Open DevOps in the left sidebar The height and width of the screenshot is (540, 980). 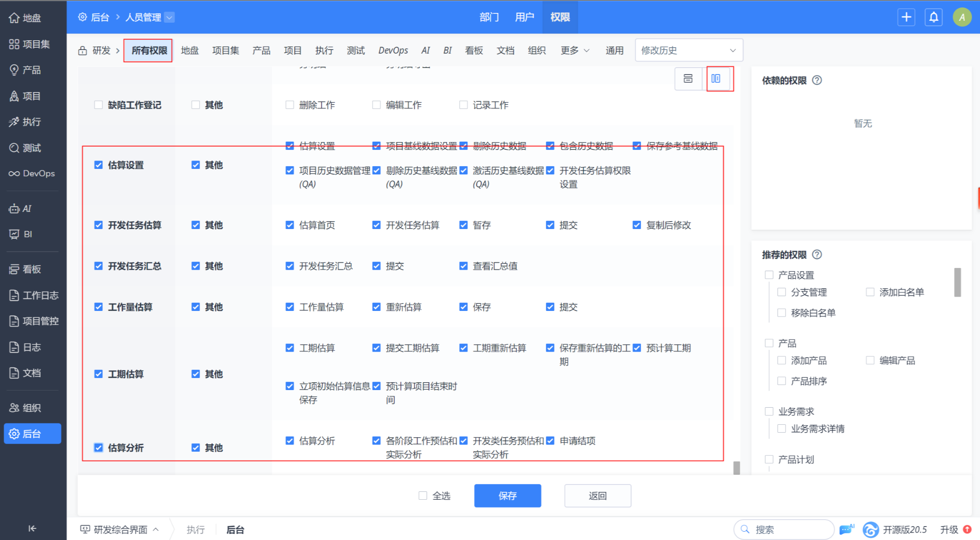pyautogui.click(x=32, y=174)
